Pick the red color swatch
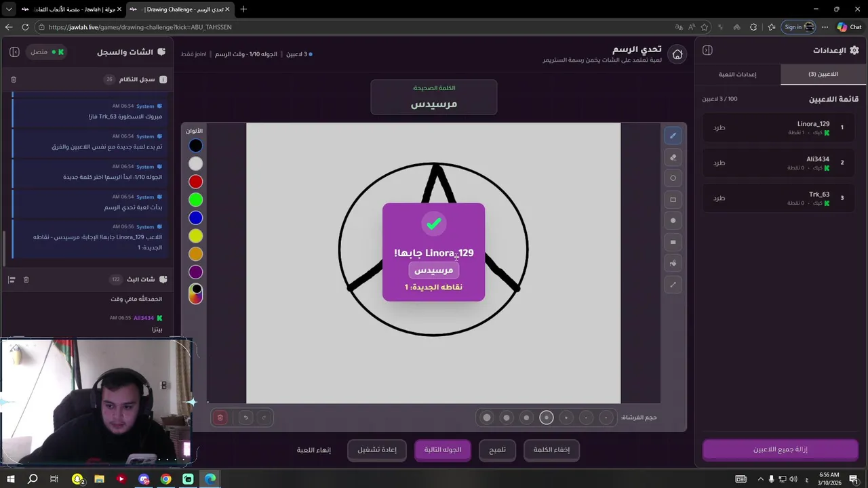This screenshot has width=868, height=488. click(195, 182)
